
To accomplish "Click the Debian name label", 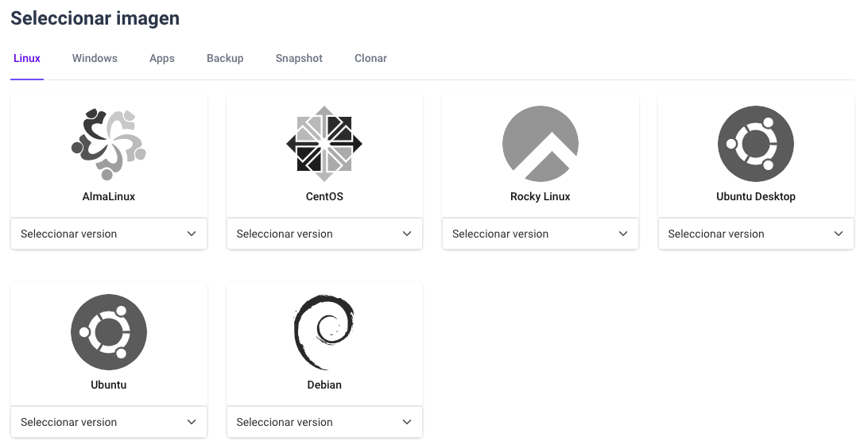I will [x=324, y=385].
